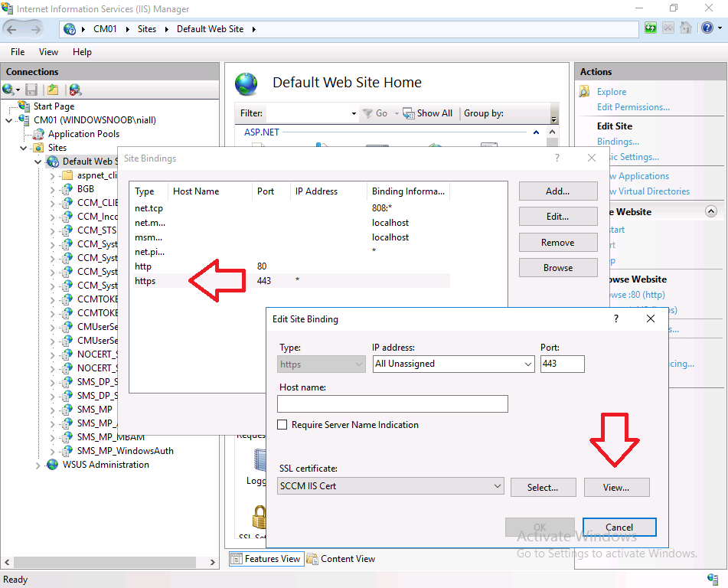Click the Delete Connection icon in Connections toolbar
This screenshot has height=588, width=728.
tap(75, 90)
